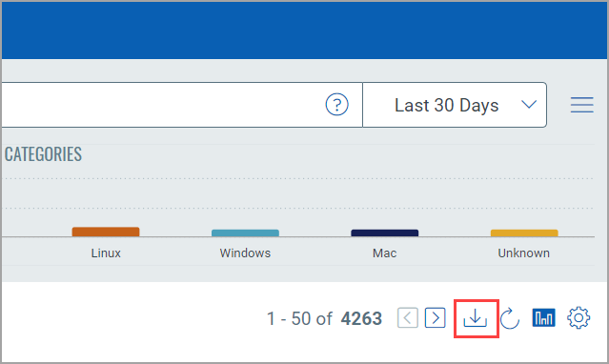609x364 pixels.
Task: Select the light blue Windows bar
Action: pyautogui.click(x=245, y=233)
